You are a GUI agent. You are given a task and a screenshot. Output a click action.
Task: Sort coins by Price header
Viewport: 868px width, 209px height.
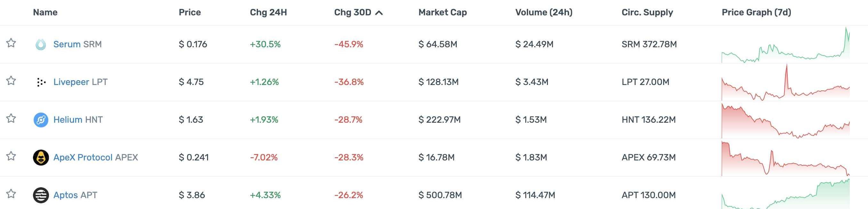tap(190, 12)
